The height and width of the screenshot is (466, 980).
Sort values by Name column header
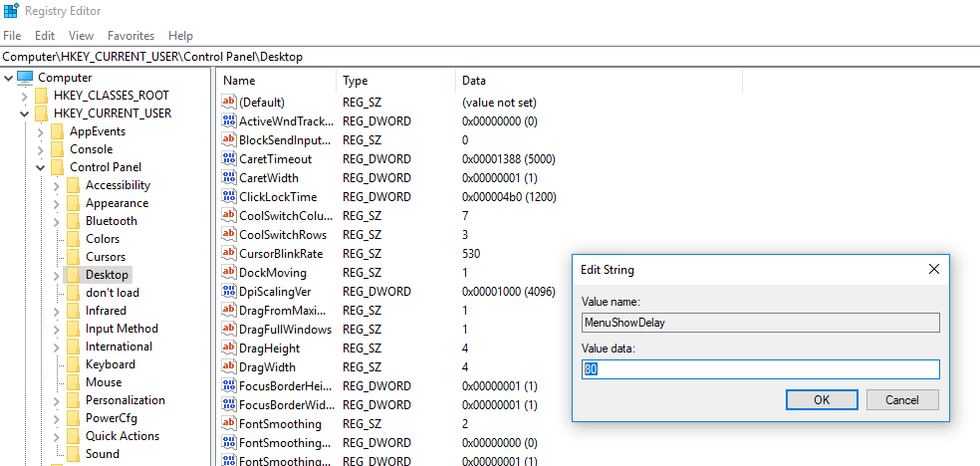click(276, 81)
